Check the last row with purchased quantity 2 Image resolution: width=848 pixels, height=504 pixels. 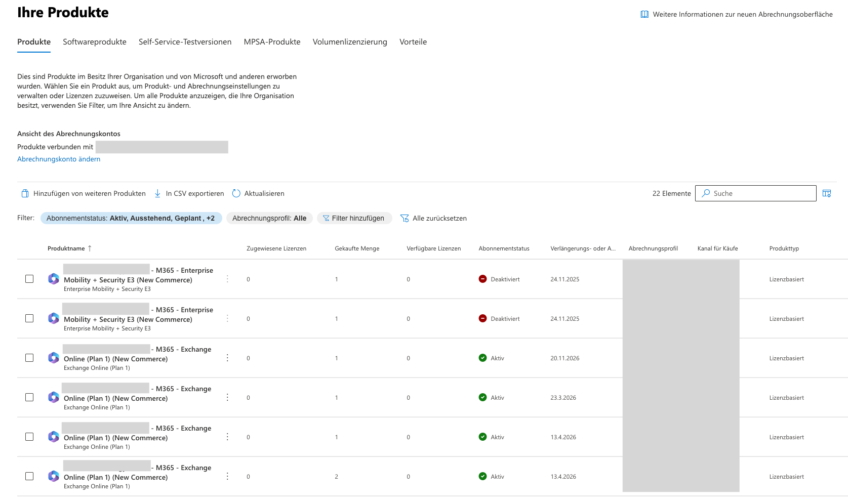(29, 476)
